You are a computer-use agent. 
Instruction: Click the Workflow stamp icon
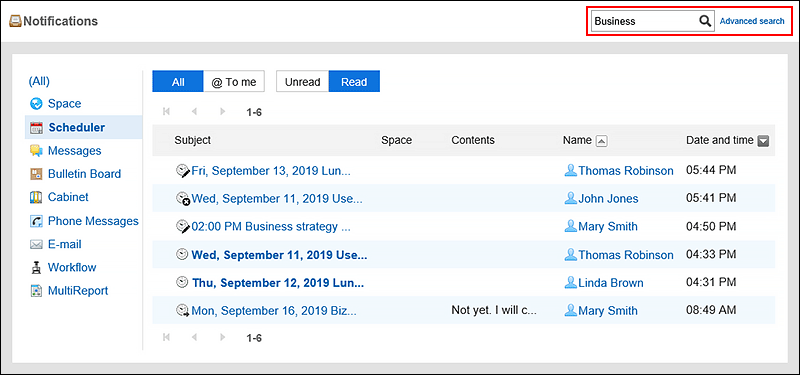(36, 267)
